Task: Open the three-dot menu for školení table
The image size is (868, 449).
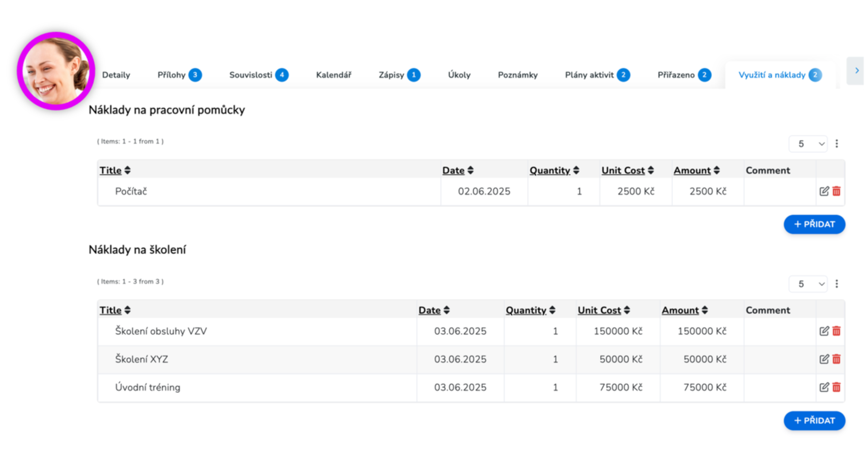Action: tap(837, 284)
